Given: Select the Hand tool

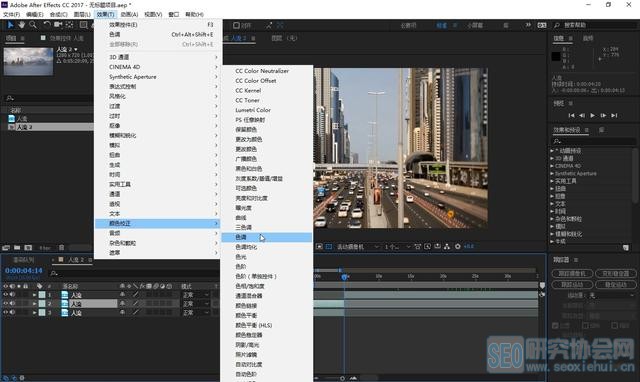Looking at the screenshot, I should [21, 25].
